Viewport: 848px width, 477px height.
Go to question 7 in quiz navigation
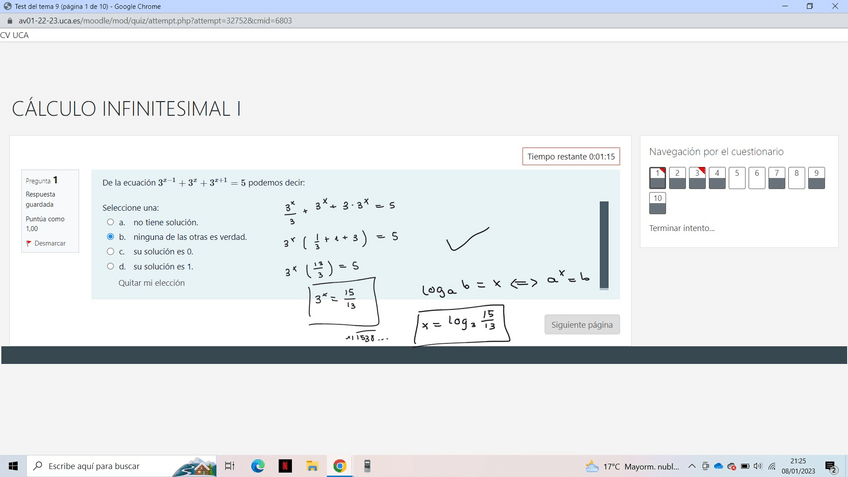point(777,178)
